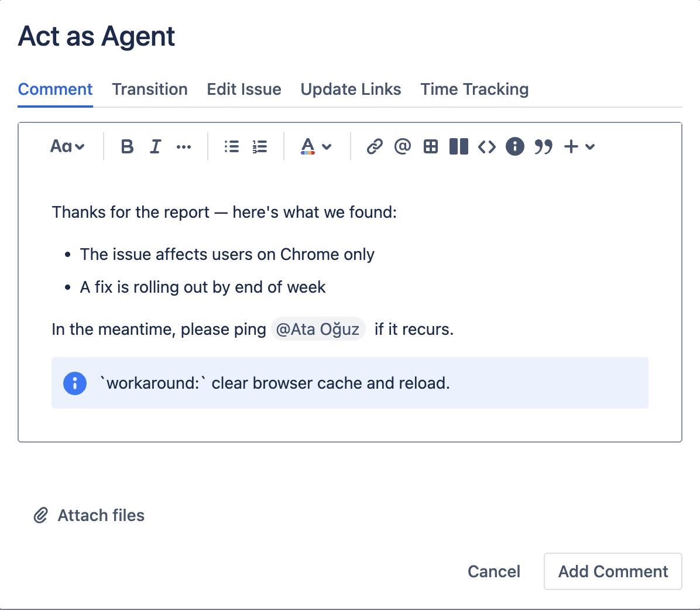Viewport: 700px width, 610px height.
Task: Insert a block quote
Action: click(x=543, y=146)
